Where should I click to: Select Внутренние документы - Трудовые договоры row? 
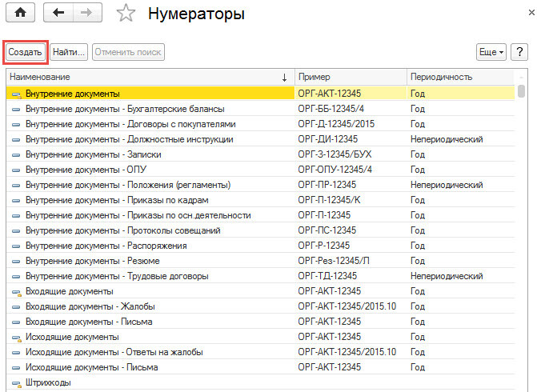[x=260, y=276]
